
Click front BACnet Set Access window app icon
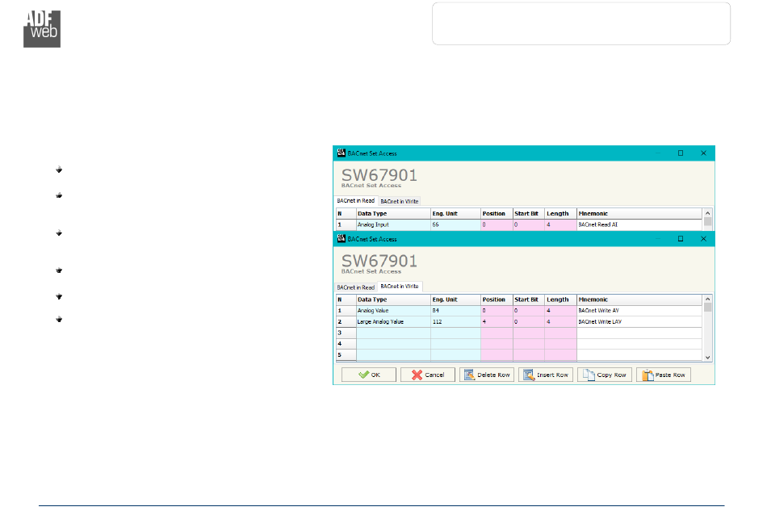click(x=341, y=239)
